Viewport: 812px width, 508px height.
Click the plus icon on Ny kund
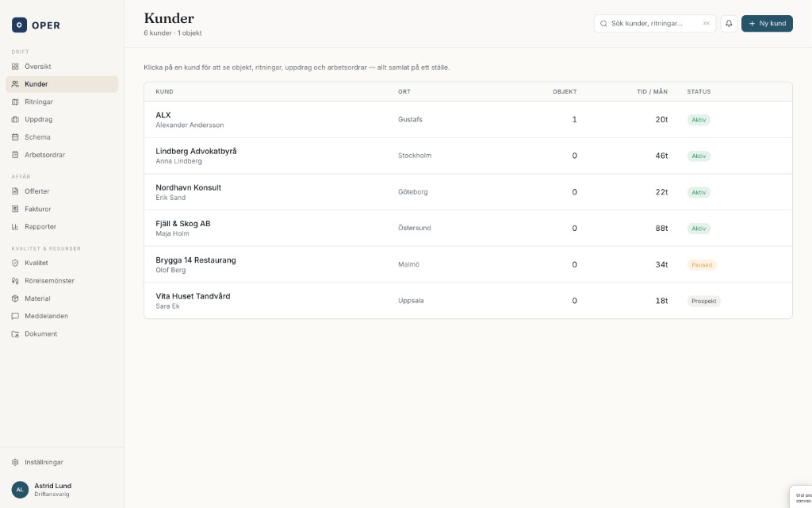click(x=752, y=23)
